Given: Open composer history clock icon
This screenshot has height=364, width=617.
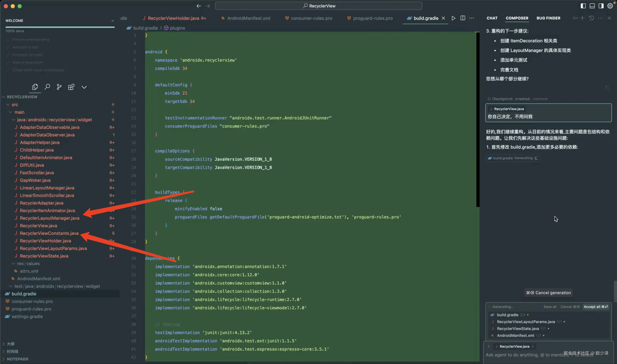Looking at the screenshot, I should point(592,18).
